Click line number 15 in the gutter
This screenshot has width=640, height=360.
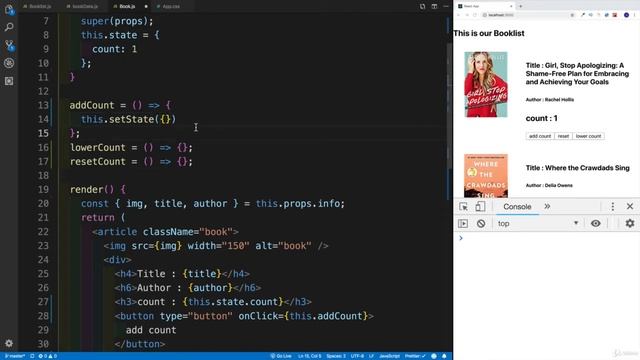point(43,133)
